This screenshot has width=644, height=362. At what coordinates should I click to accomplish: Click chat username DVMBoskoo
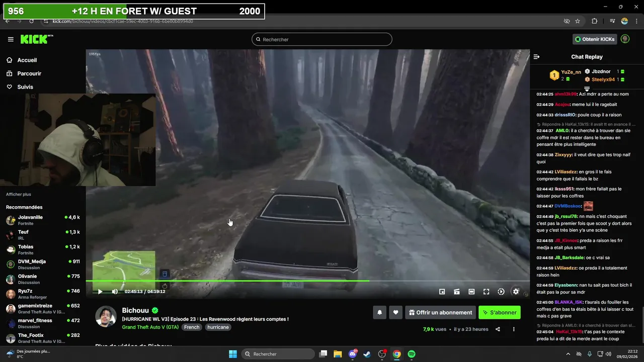pyautogui.click(x=568, y=206)
